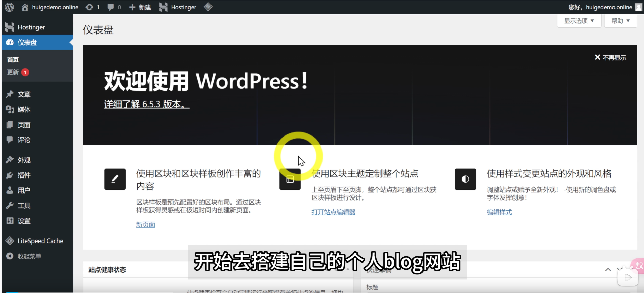644x293 pixels.
Task: Open Hostinger in sidebar menu
Action: point(37,27)
